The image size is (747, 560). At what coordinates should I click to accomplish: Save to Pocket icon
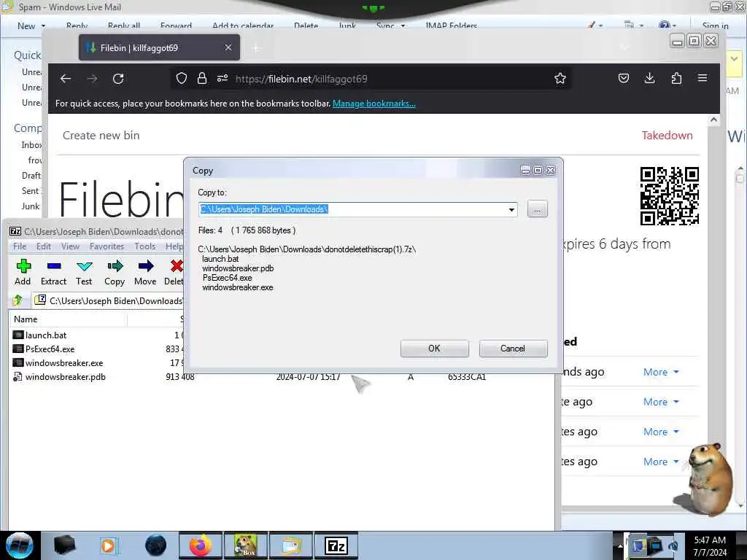624,78
